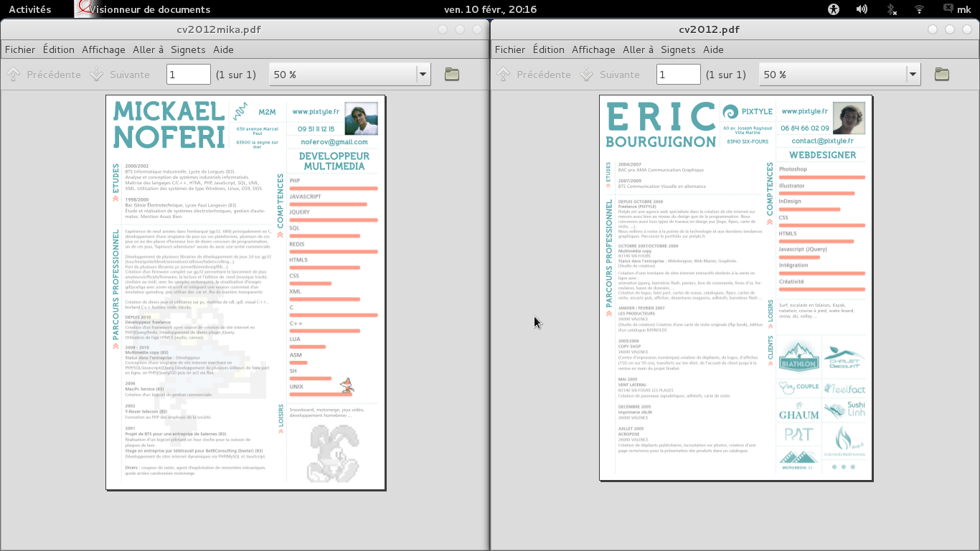Expand the 50 % zoom dropdown in right window

913,75
